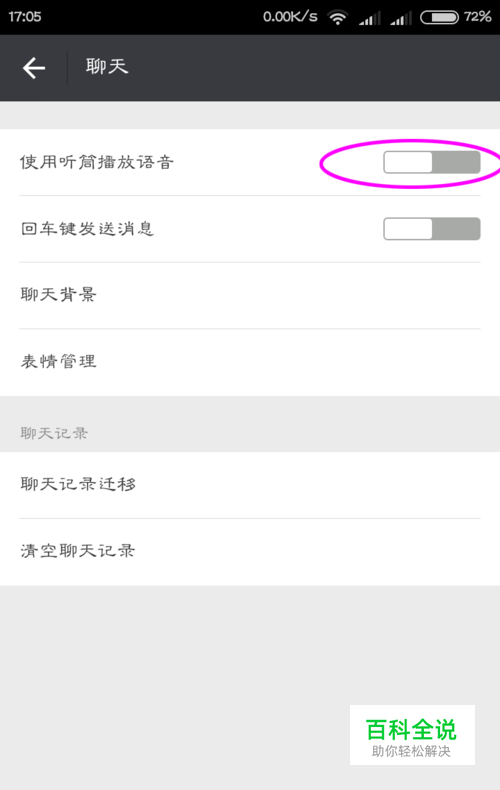This screenshot has height=790, width=500.
Task: Open 聊天背景 settings
Action: pos(250,295)
